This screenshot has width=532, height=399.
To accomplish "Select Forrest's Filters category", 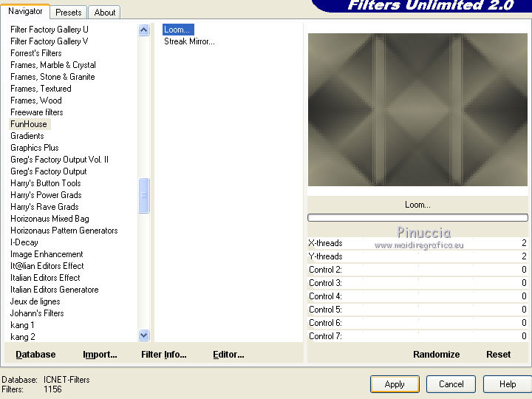I will tap(36, 53).
